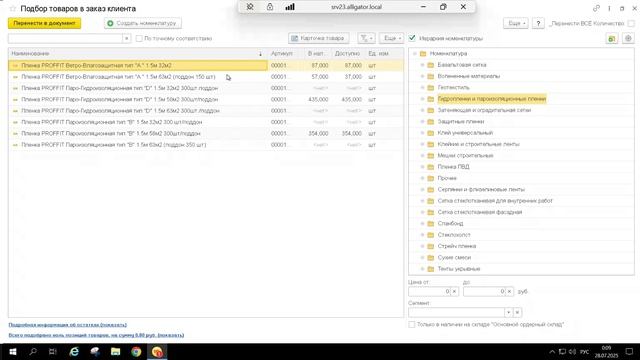Collapse the root Номенклатура node
This screenshot has height=360, width=640.
pyautogui.click(x=415, y=53)
